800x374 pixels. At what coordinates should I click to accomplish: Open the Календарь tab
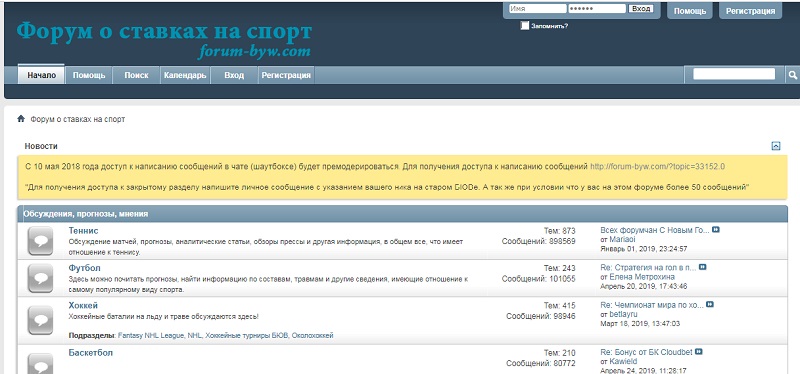pos(185,75)
